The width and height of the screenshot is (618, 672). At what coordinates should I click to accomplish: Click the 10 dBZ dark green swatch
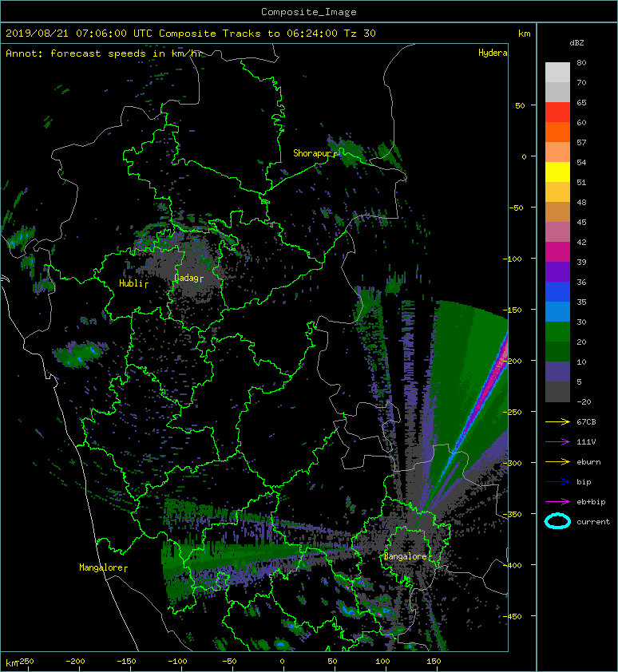click(x=557, y=352)
